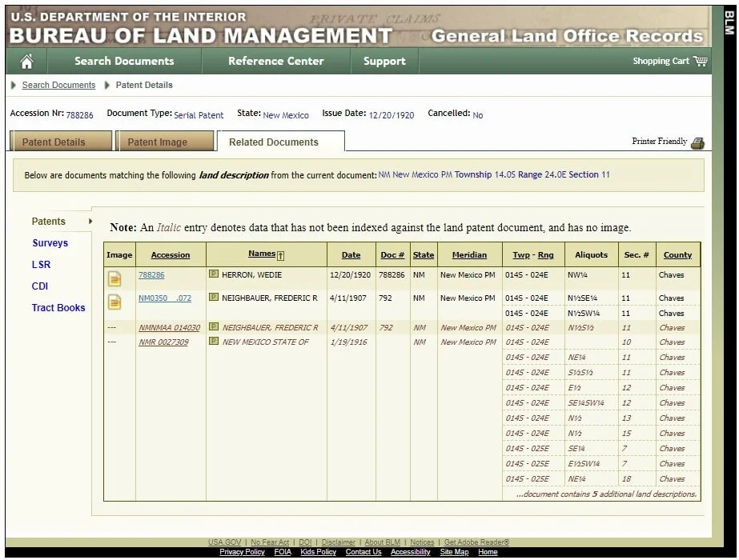Click the Shopping Cart text
Viewport: 739px width, 560px height.
(x=661, y=62)
